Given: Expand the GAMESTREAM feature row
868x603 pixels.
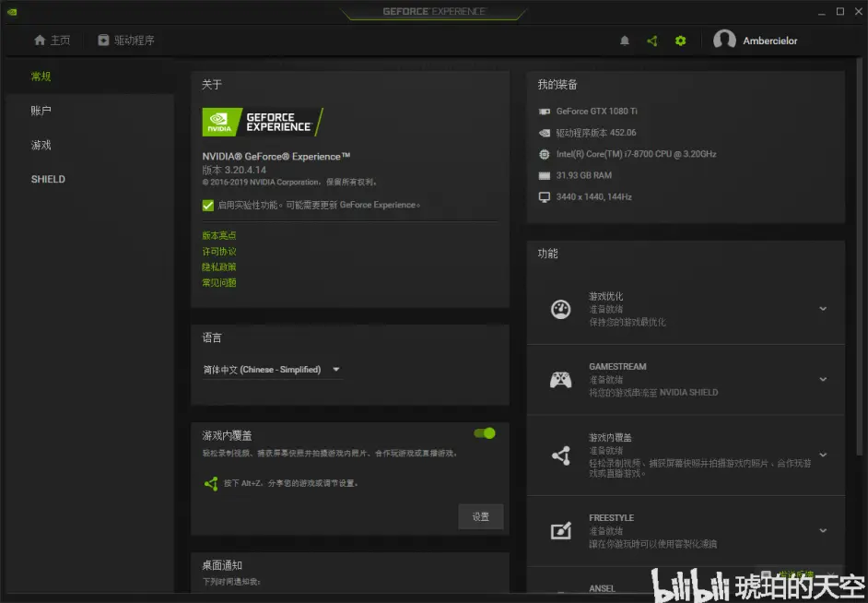Looking at the screenshot, I should pos(823,379).
